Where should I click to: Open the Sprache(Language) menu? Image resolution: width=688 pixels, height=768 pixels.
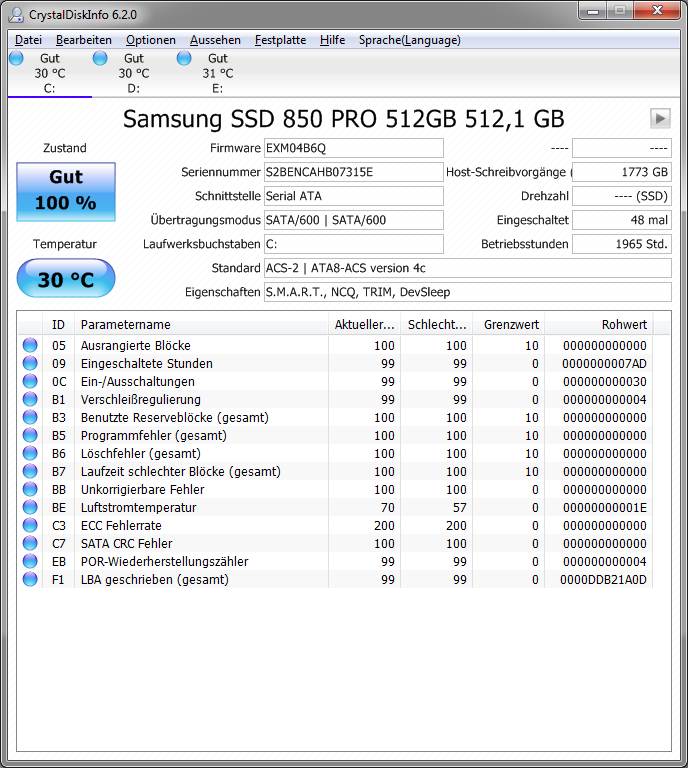pyautogui.click(x=410, y=40)
